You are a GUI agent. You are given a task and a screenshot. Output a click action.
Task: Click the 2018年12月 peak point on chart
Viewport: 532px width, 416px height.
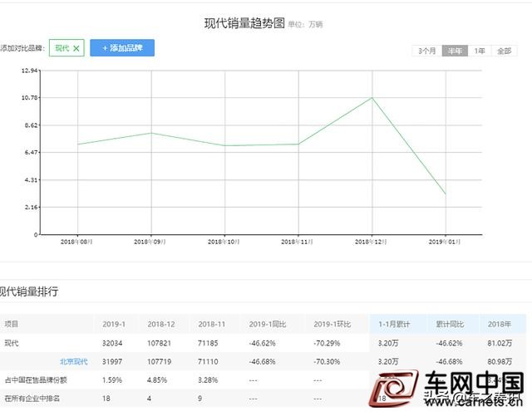point(372,98)
